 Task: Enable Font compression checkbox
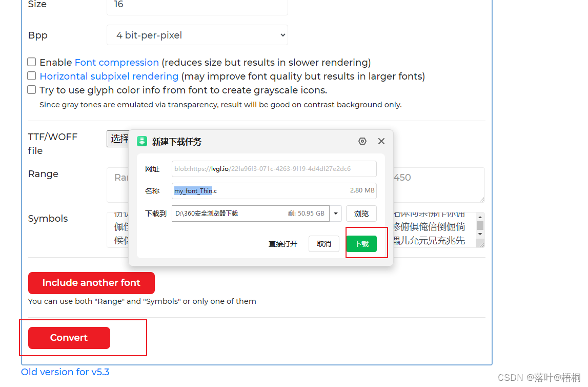[x=31, y=62]
